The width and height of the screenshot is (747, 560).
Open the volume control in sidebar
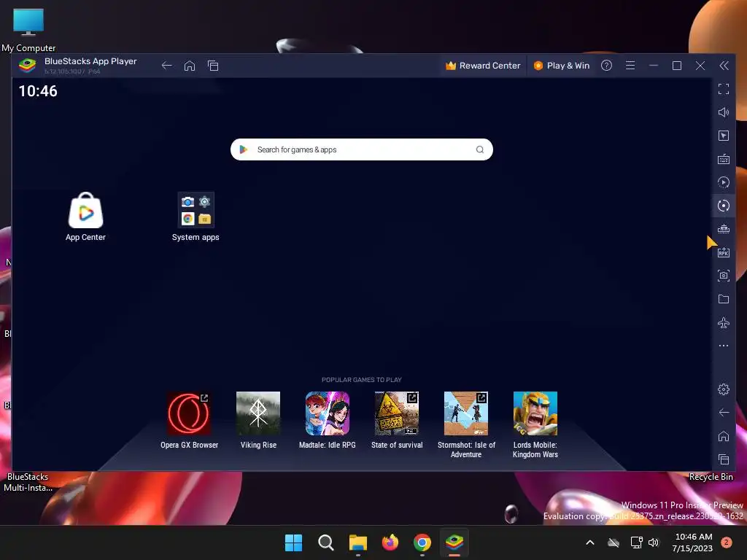tap(724, 112)
